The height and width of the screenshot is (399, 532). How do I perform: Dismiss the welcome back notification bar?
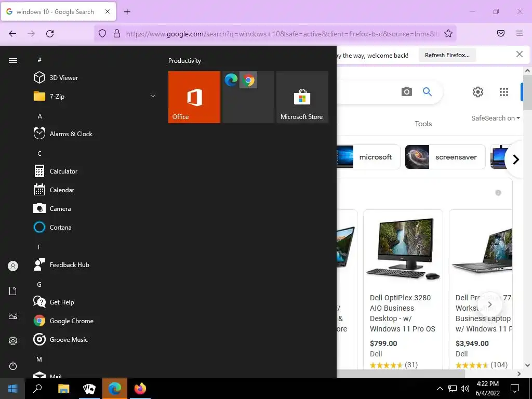520,54
